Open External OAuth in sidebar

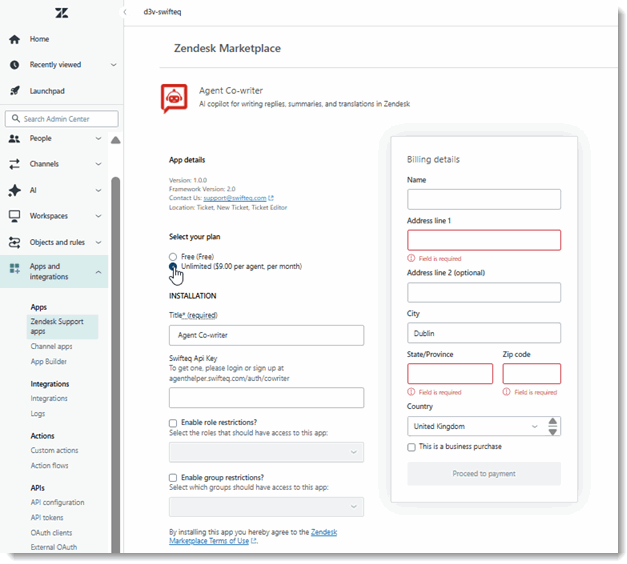[x=54, y=547]
